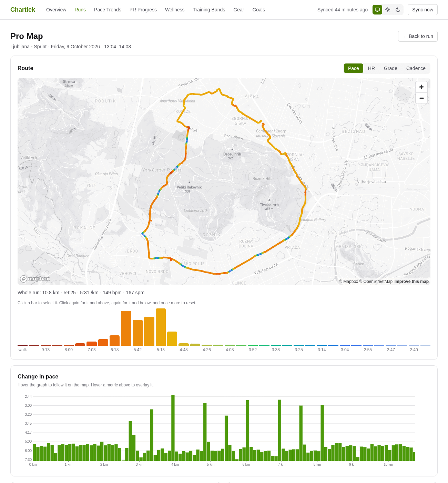Select the 6:18 pace histogram bar

pyautogui.click(x=114, y=341)
